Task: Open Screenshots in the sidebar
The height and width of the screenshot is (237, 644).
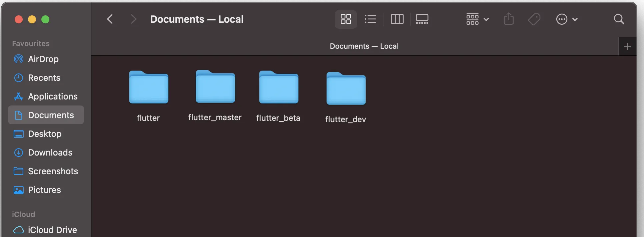Action: (46, 171)
